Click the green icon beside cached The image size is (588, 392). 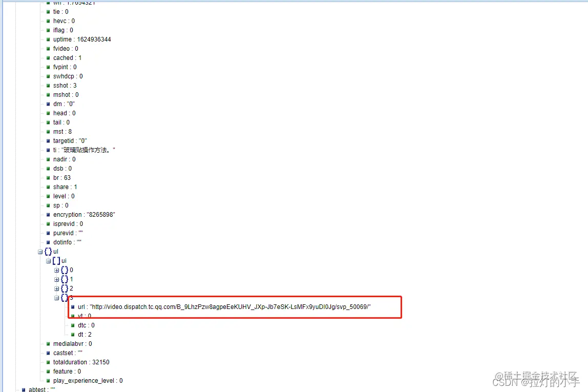coord(48,58)
